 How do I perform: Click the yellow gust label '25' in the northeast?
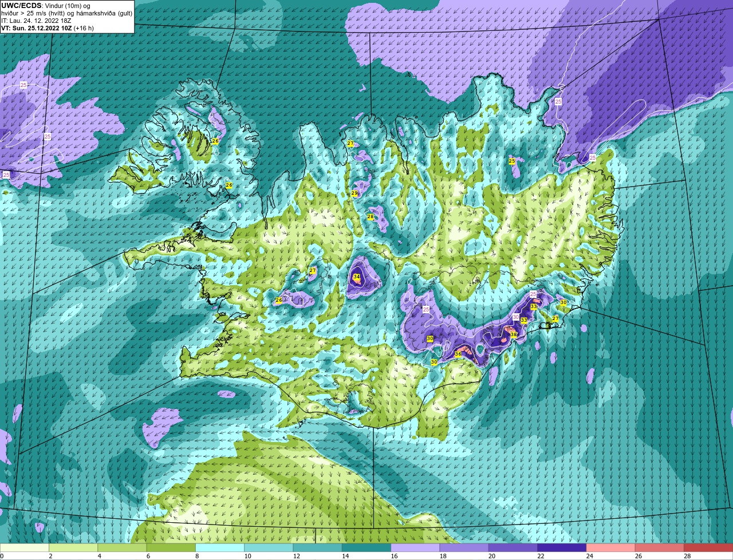(x=512, y=161)
